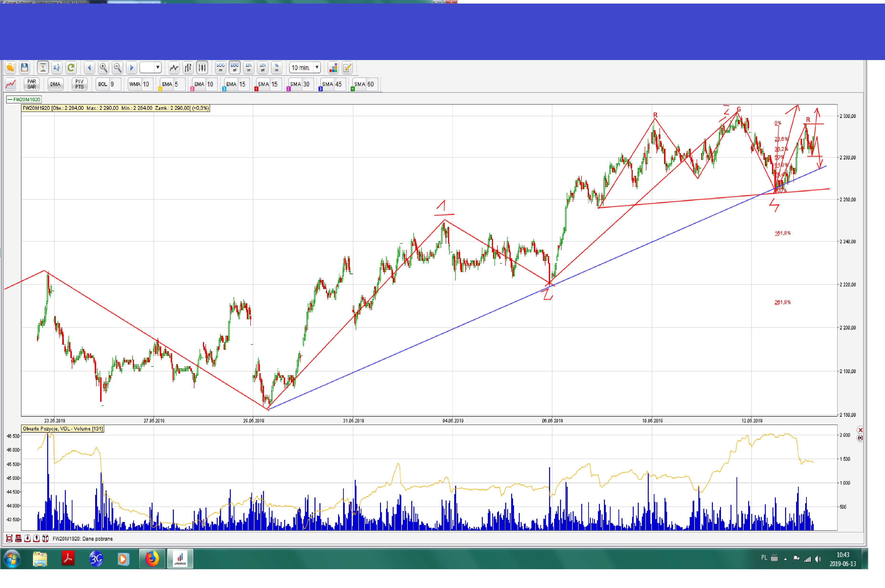Viewport: 885px width, 588px height.
Task: Click the edit notes pencil icon
Action: pyautogui.click(x=347, y=67)
